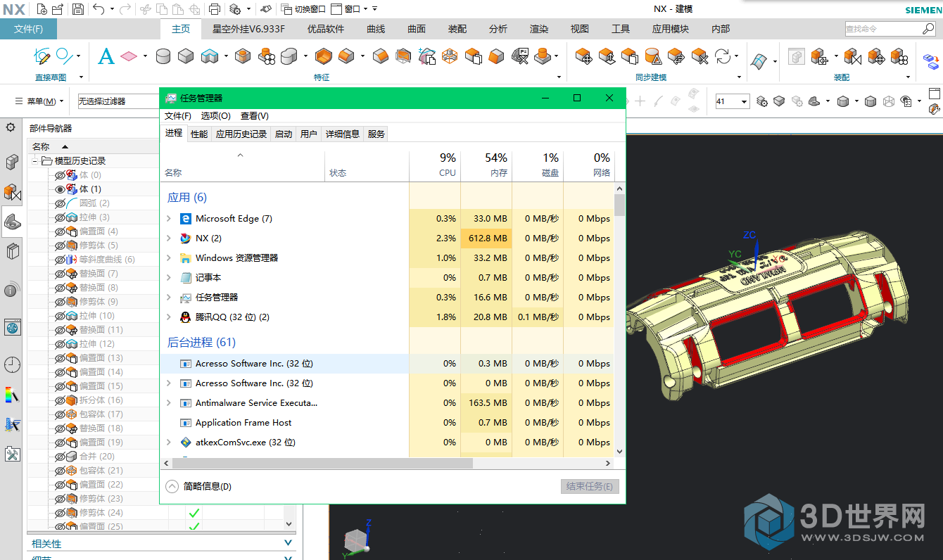This screenshot has height=560, width=943.
Task: Click the Surface icon right of 同步建模 group
Action: pos(759,61)
